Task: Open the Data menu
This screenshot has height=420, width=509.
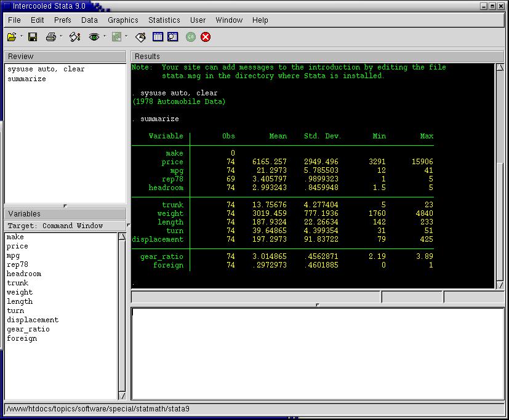Action: 90,20
